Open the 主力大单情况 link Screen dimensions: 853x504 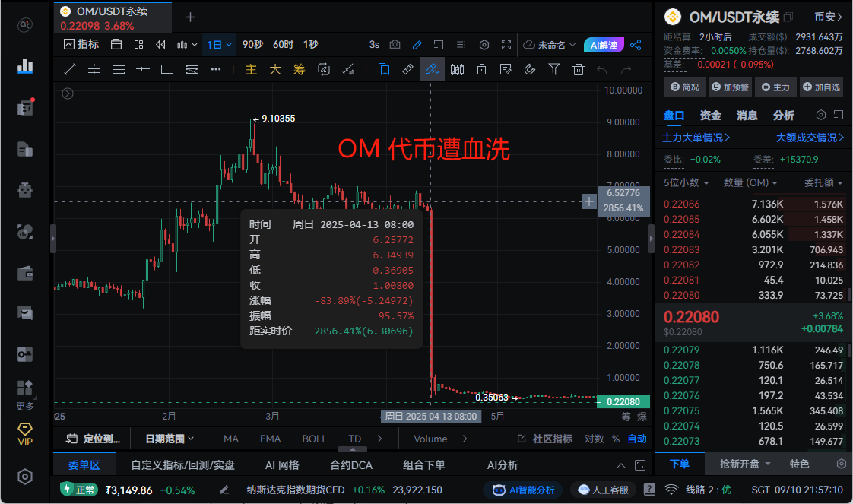point(696,138)
